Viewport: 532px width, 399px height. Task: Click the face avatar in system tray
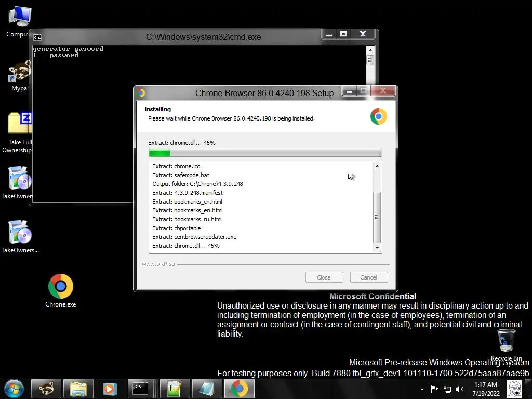click(514, 389)
